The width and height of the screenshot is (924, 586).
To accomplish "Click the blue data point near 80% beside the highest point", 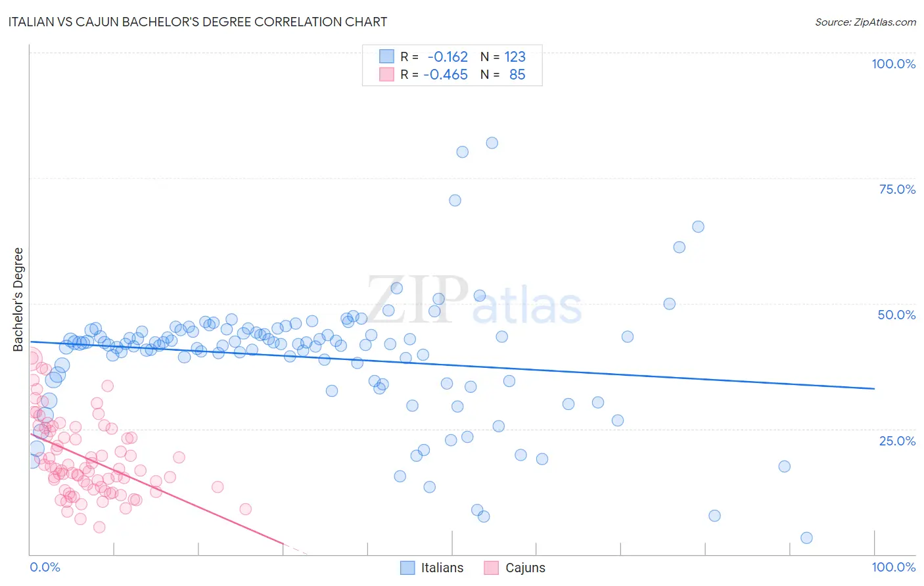I will (x=462, y=152).
